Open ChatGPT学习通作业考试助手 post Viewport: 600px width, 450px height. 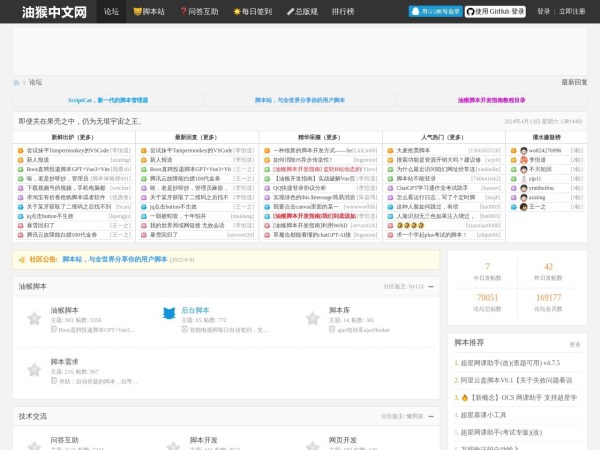pyautogui.click(x=432, y=188)
